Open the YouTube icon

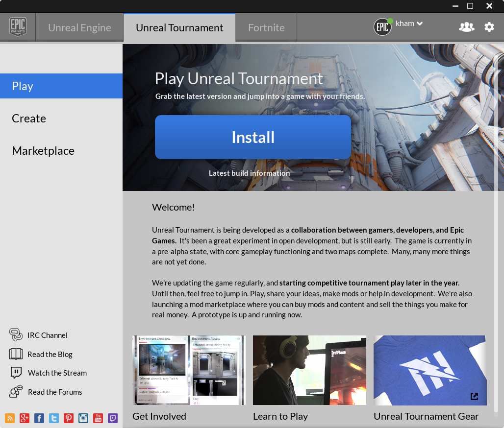98,418
